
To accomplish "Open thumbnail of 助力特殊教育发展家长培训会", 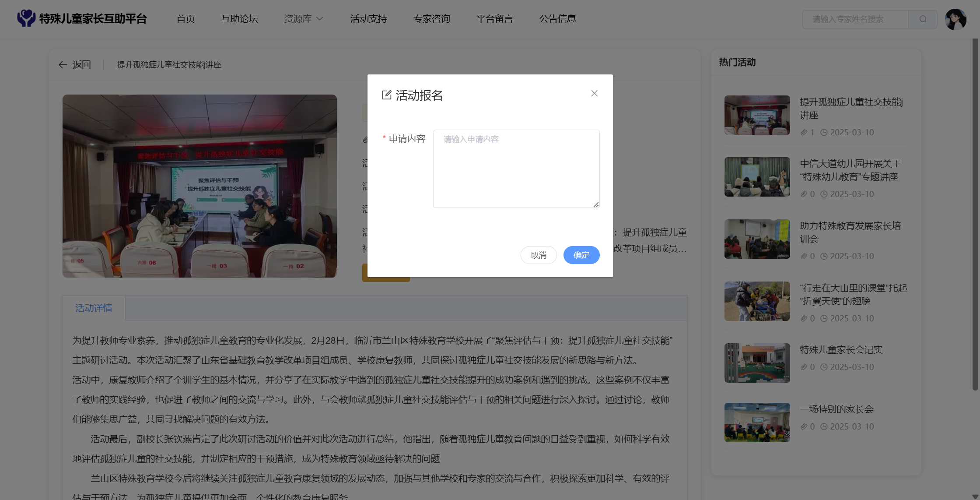I will (757, 239).
